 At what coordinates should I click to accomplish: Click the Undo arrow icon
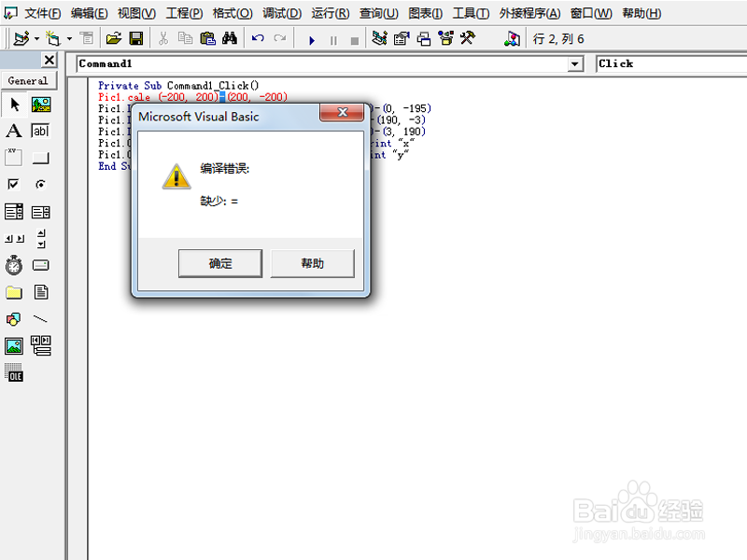tap(258, 38)
